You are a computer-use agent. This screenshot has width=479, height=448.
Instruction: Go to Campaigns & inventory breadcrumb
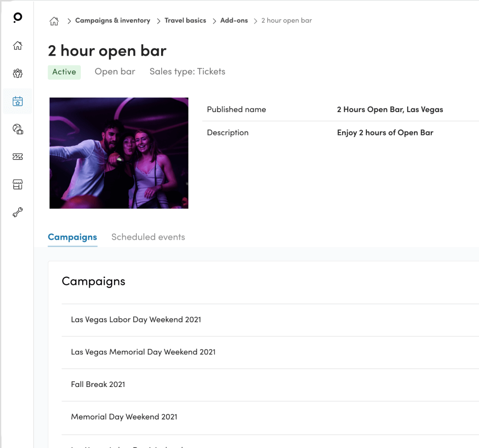113,21
